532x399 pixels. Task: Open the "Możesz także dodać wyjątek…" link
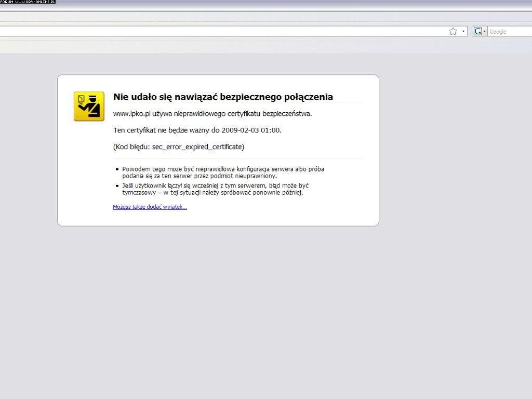tap(150, 207)
